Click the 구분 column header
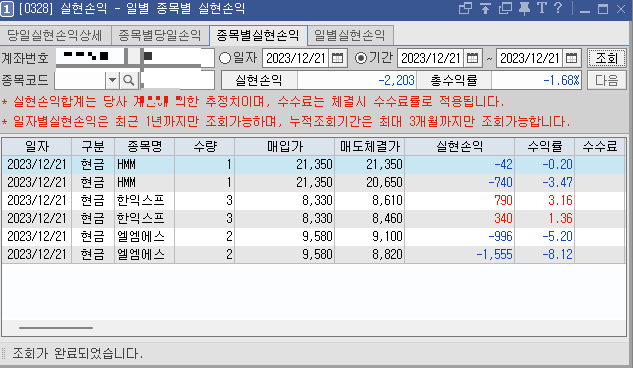Viewport: 633px width, 368px height. pos(93,146)
